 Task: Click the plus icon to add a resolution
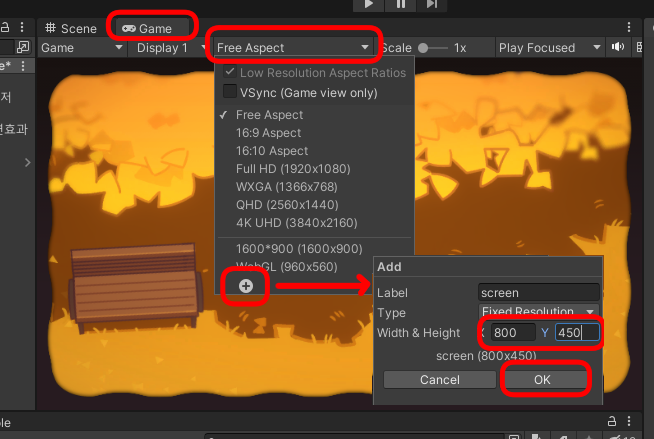click(246, 286)
